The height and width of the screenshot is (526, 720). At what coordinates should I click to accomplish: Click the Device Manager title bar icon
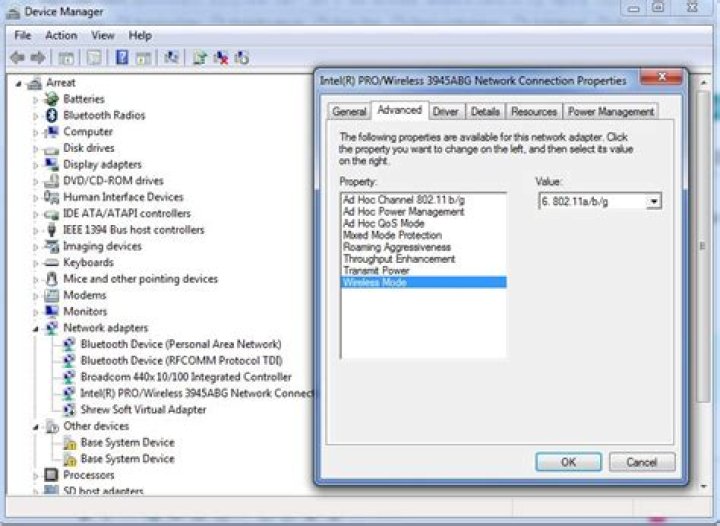[13, 12]
